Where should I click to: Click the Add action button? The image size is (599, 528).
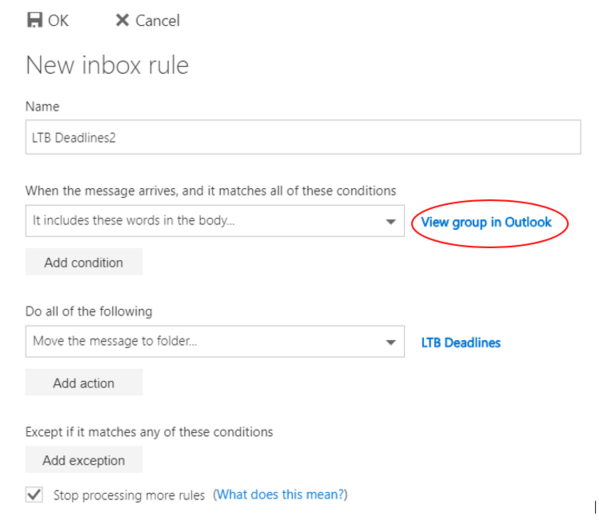84,382
